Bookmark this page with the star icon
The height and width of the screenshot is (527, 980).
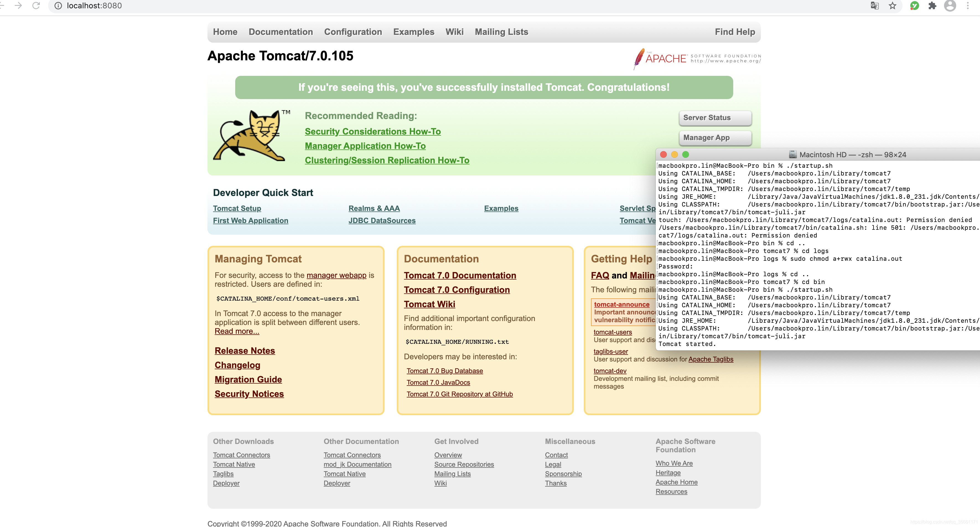click(893, 6)
